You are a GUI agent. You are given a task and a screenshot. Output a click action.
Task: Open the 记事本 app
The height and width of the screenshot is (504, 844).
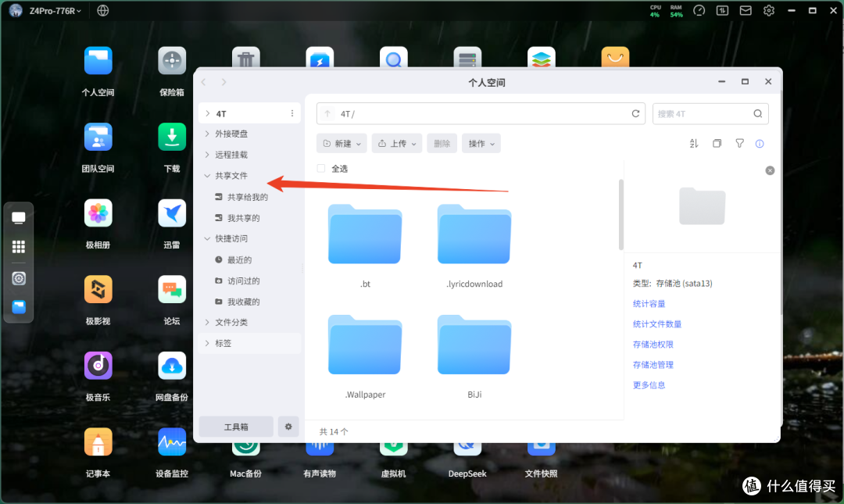click(x=98, y=442)
